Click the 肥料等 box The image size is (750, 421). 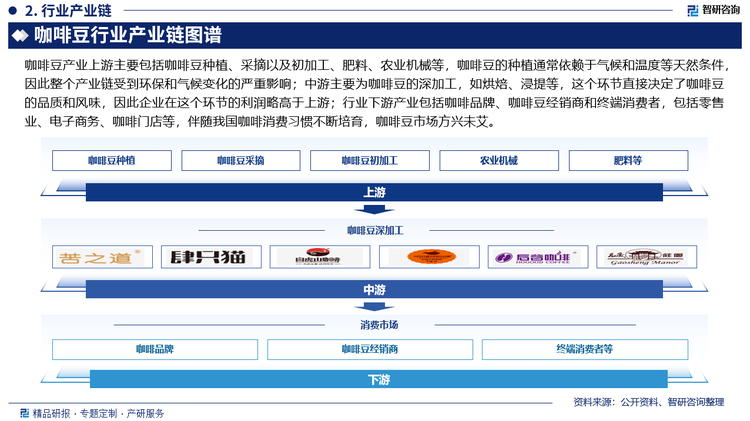629,160
